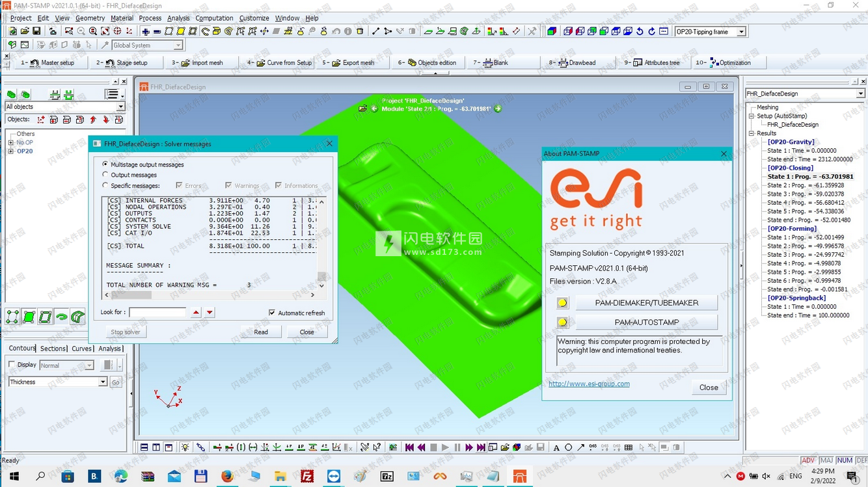
Task: Click the Look for input field
Action: point(157,313)
